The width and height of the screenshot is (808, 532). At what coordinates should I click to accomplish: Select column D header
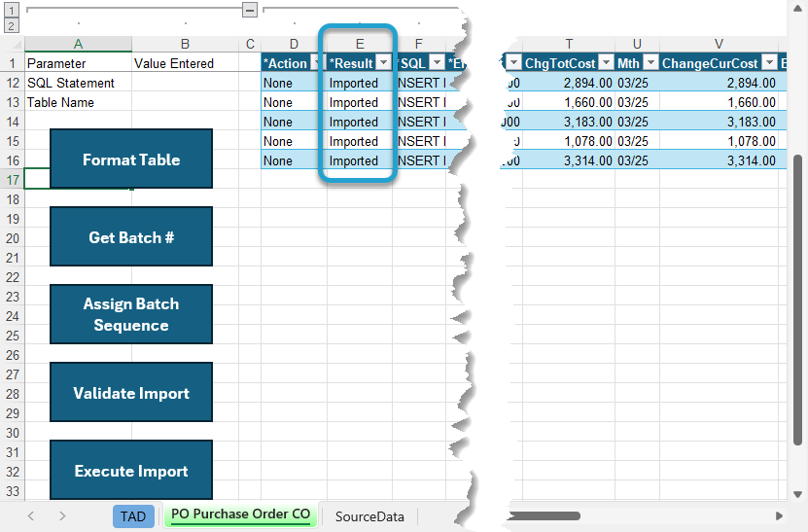click(294, 44)
